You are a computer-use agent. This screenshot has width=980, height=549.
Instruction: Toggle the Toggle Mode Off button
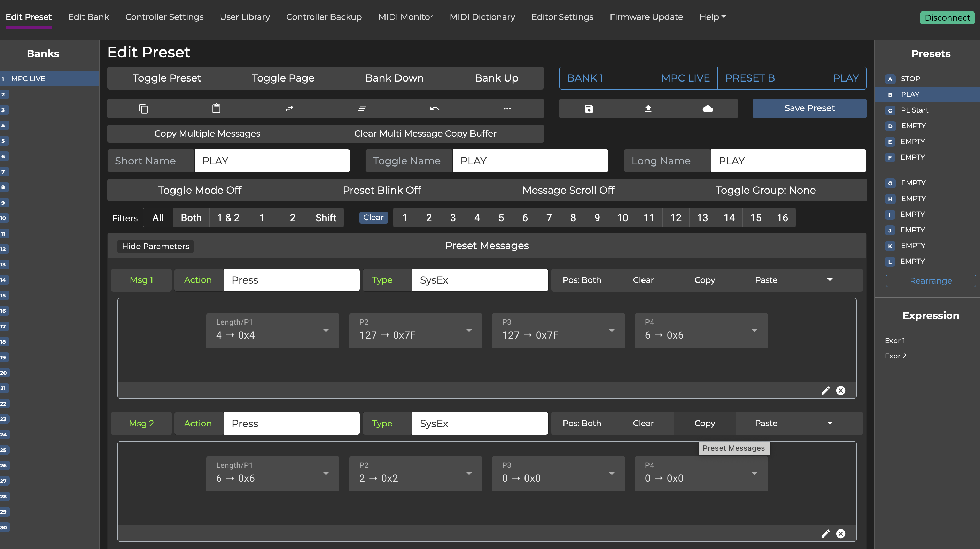click(x=199, y=190)
